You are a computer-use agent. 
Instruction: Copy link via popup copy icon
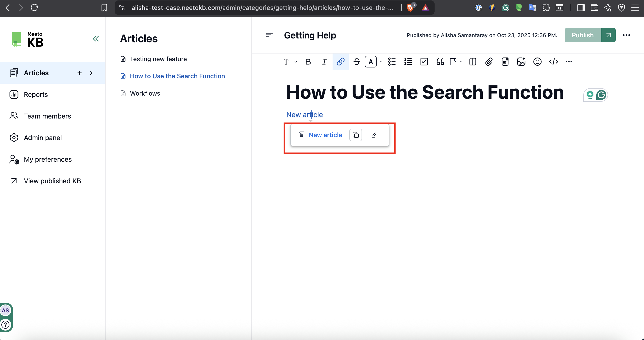click(x=355, y=135)
